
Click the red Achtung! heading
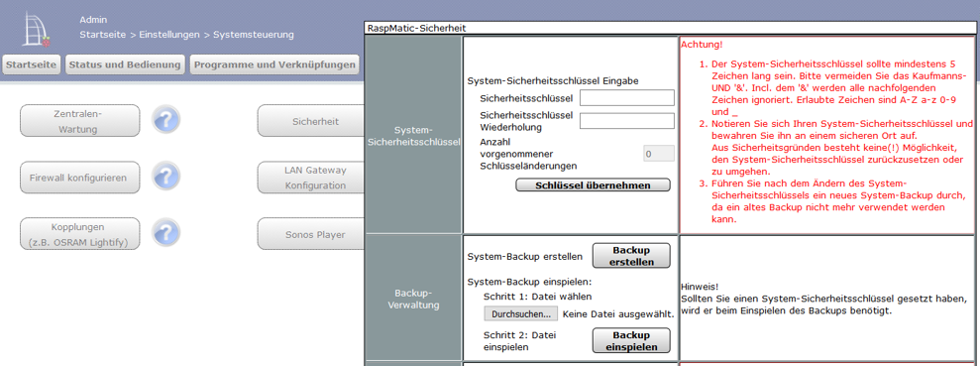(702, 45)
